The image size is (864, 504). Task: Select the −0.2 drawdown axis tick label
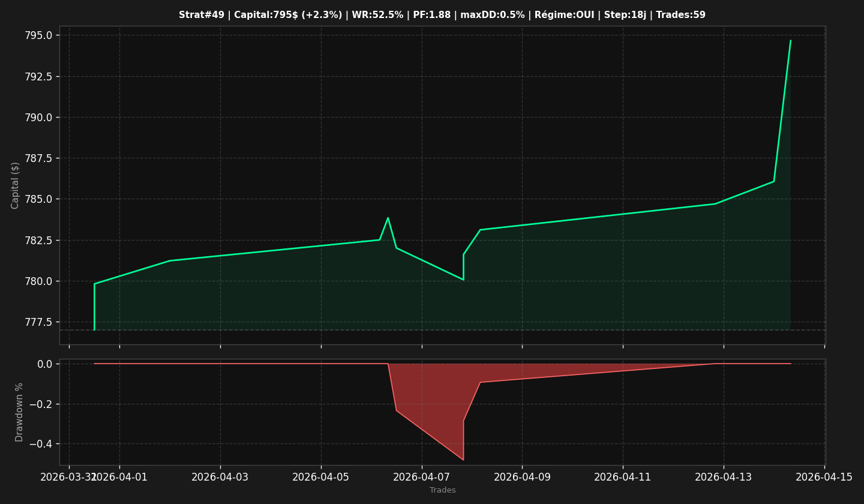[x=41, y=404]
